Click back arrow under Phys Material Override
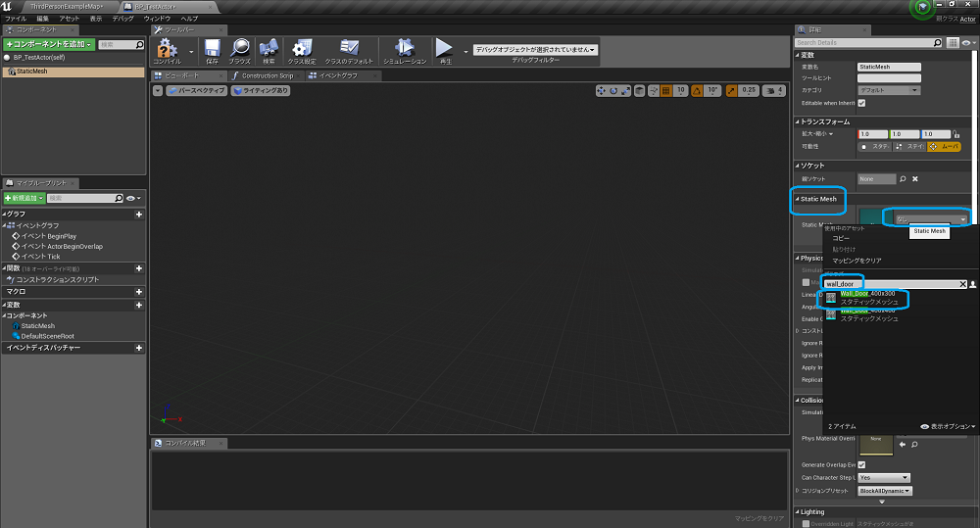 (903, 445)
